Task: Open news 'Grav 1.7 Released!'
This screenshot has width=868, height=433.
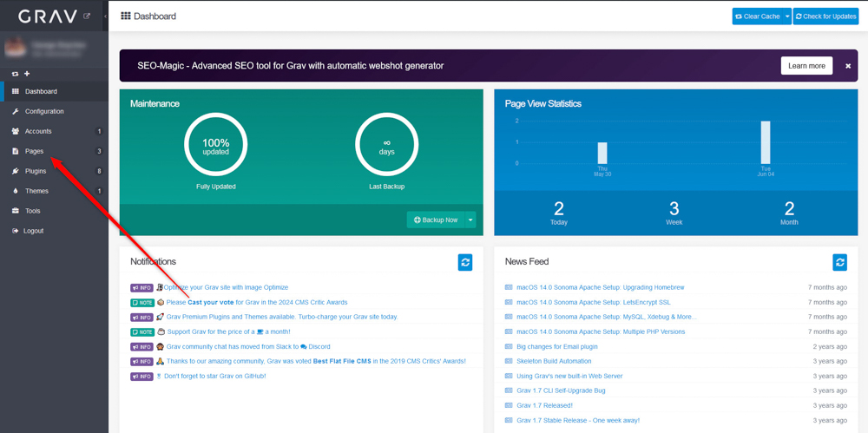Action: click(x=544, y=405)
